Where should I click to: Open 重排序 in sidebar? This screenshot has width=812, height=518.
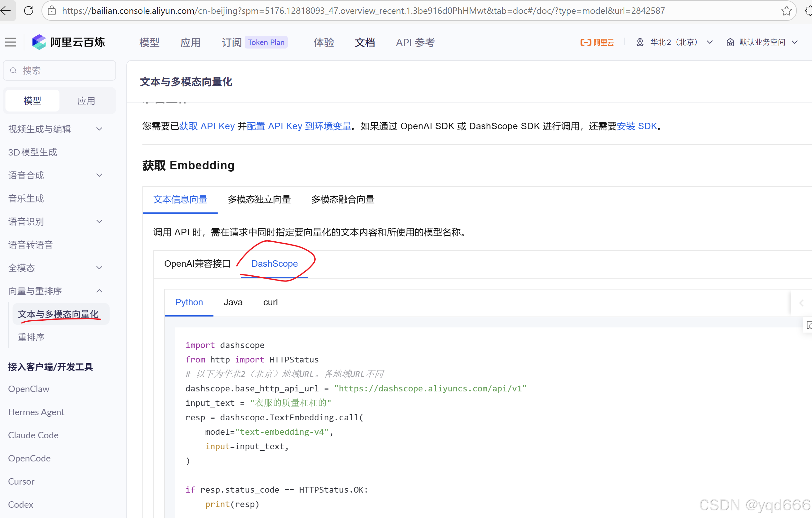[x=31, y=337]
